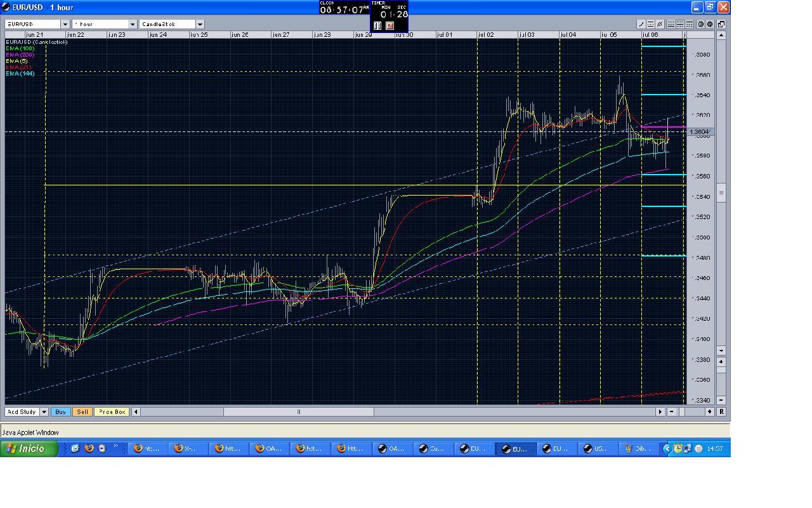Click the first circular globe toolbar icon
The image size is (812, 508).
point(701,24)
